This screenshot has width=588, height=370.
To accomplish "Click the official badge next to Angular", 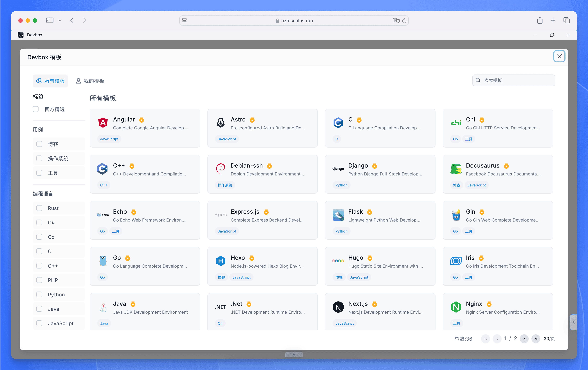I will click(x=142, y=120).
